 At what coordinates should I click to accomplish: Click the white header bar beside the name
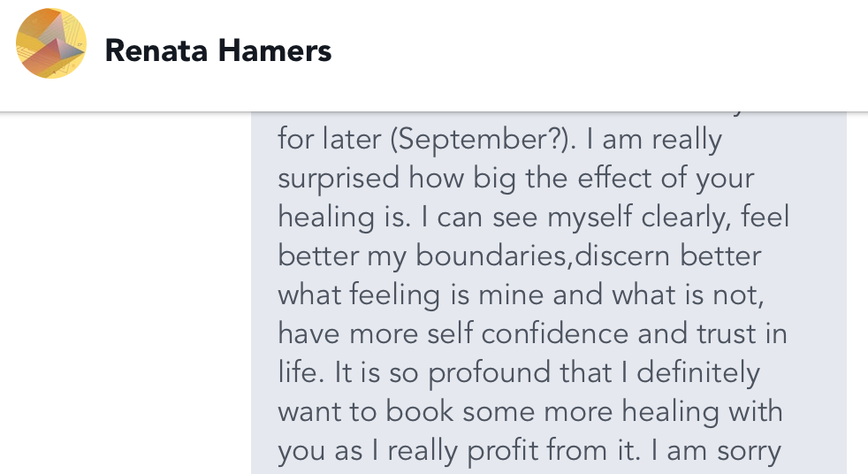coord(601,51)
